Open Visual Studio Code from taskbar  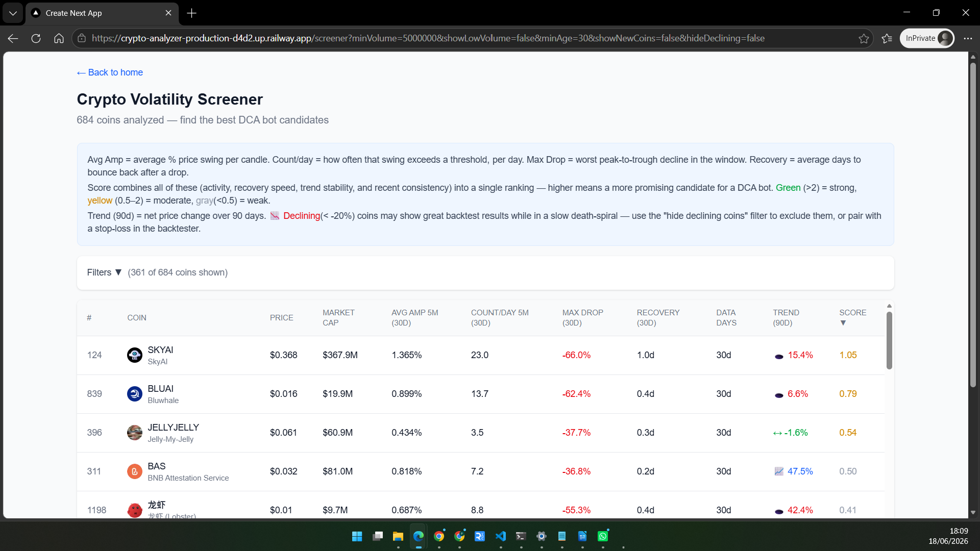[x=501, y=536]
